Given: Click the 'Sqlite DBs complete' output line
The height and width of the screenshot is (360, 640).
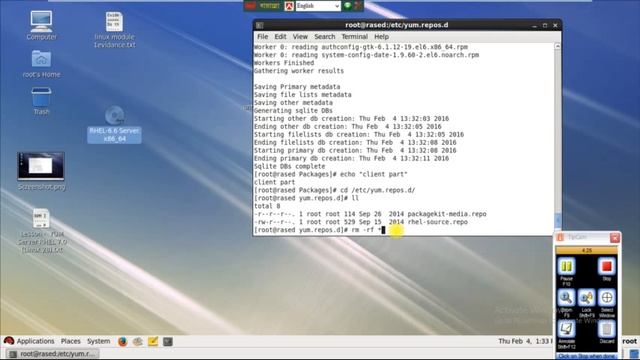Looking at the screenshot, I should click(x=289, y=167).
